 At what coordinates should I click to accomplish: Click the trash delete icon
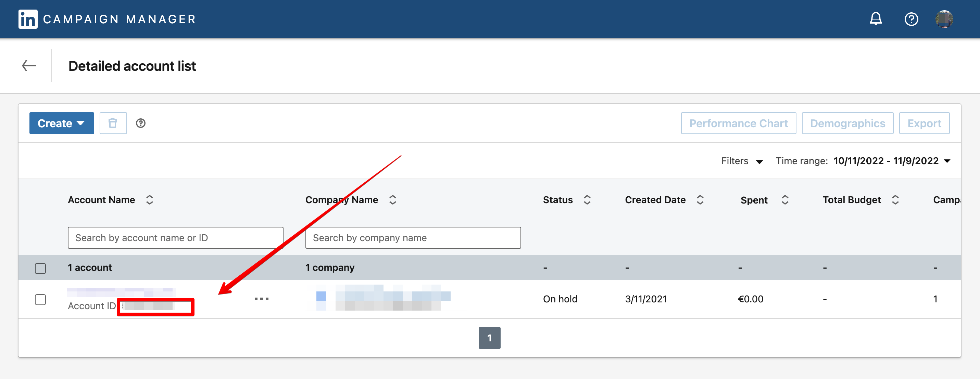click(113, 123)
